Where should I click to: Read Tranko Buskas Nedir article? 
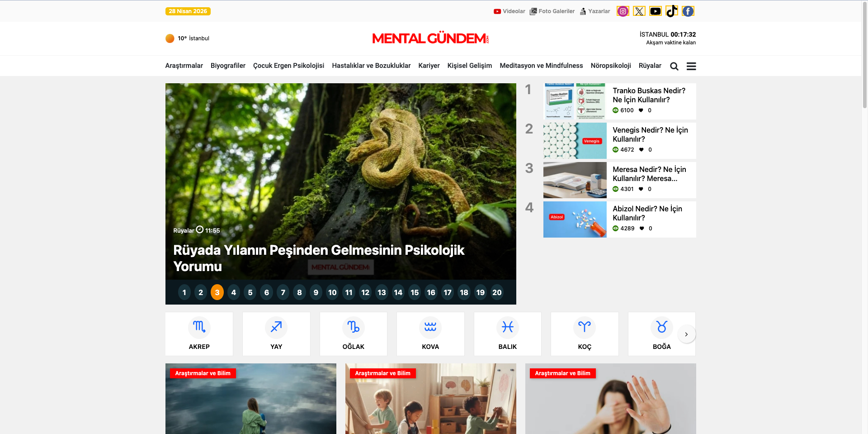click(x=649, y=95)
